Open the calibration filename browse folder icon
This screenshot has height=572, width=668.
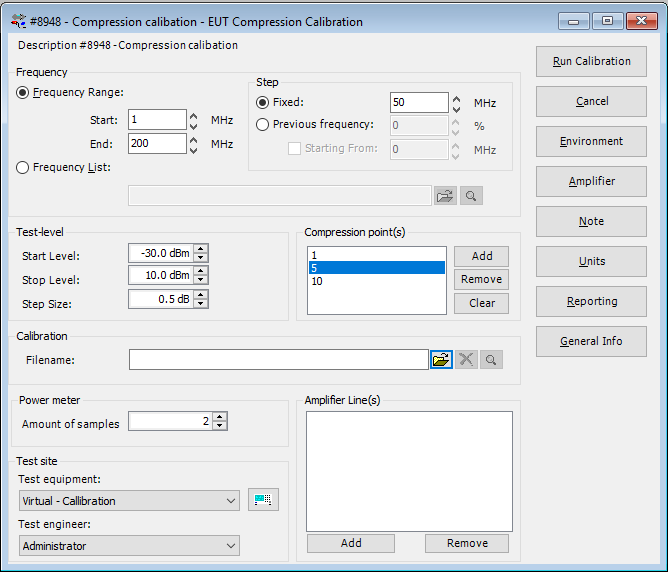point(441,360)
